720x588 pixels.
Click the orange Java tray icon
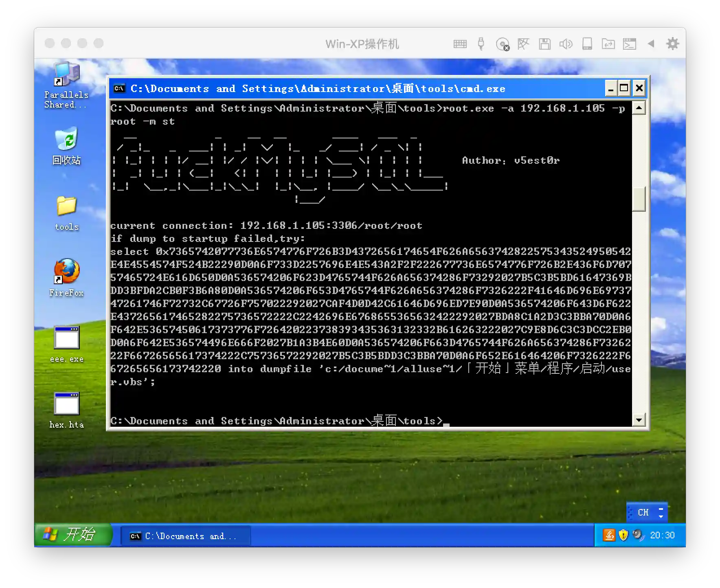609,535
